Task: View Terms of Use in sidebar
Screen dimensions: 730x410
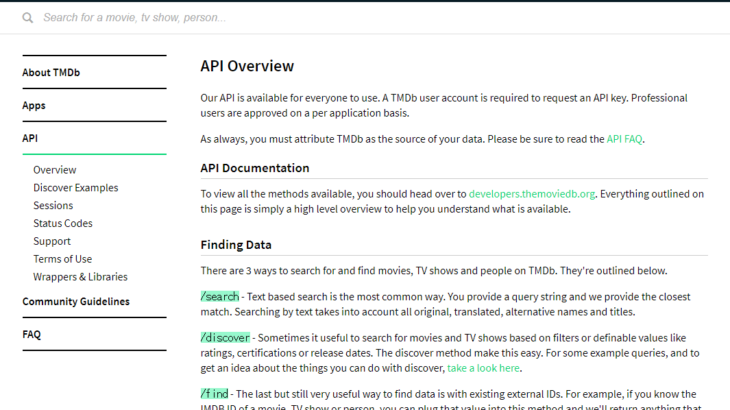Action: [62, 259]
